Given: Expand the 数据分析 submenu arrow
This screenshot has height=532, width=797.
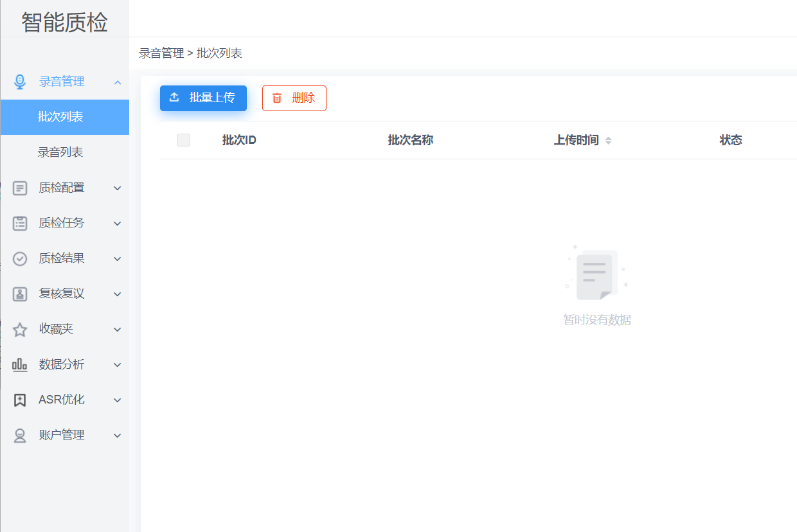Looking at the screenshot, I should click(x=118, y=365).
